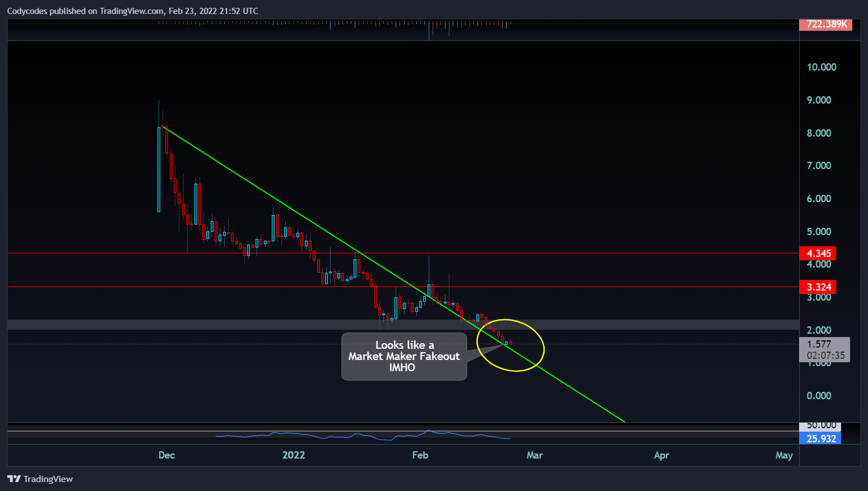868x491 pixels.
Task: Click the 10.000 price scale label
Action: pyautogui.click(x=821, y=67)
